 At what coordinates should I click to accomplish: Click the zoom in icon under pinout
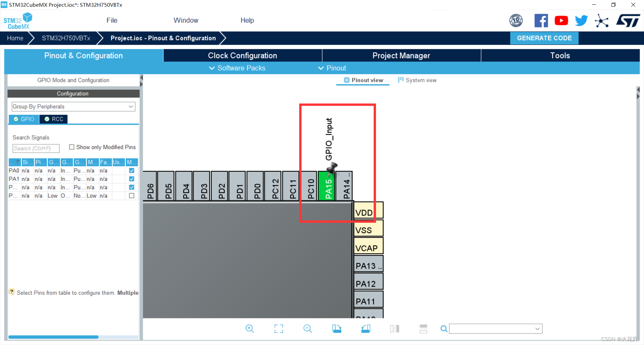pos(250,329)
